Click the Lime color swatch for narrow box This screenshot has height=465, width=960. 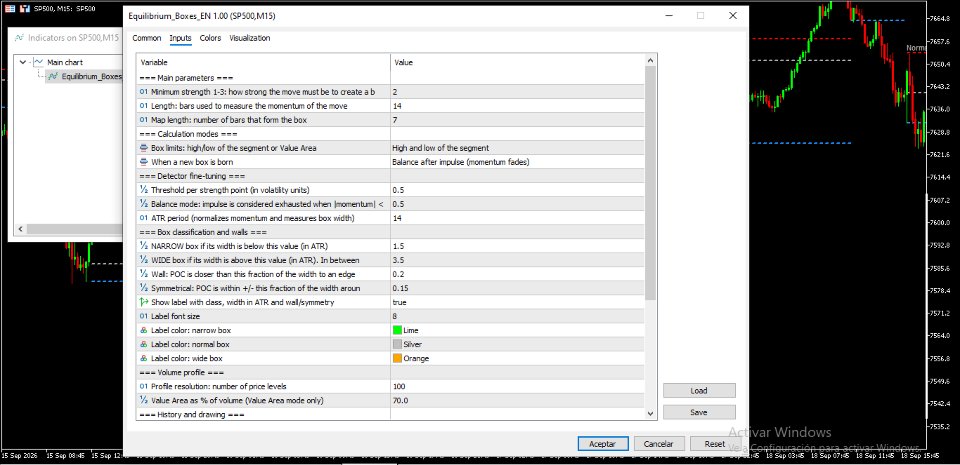click(x=397, y=330)
